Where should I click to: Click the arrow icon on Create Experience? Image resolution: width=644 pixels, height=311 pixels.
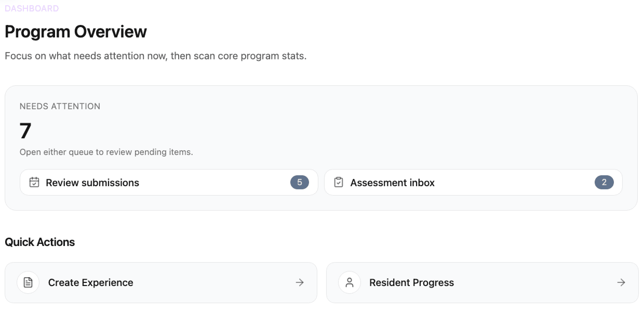300,282
